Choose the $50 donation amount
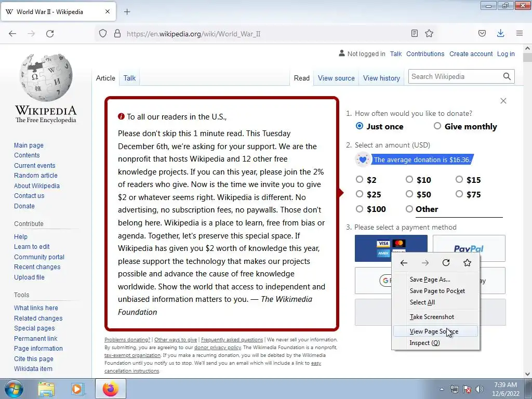Image resolution: width=532 pixels, height=399 pixels. [x=409, y=194]
